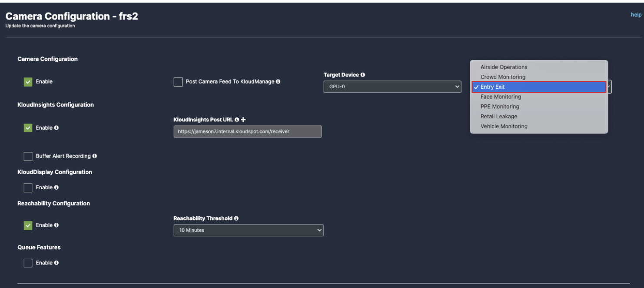Click KloudInsights Configuration section heading
This screenshot has height=288, width=644.
coord(56,105)
